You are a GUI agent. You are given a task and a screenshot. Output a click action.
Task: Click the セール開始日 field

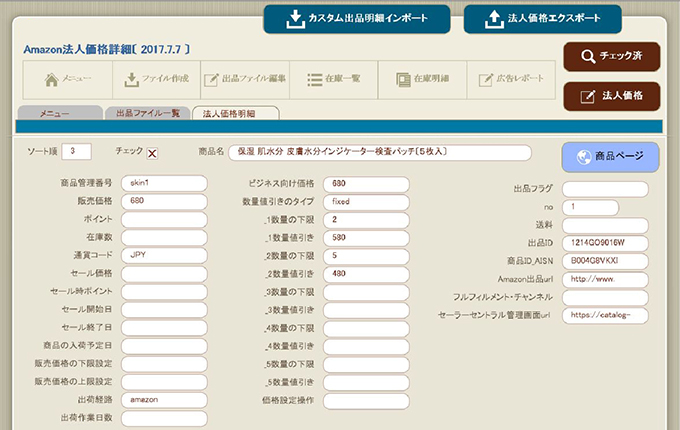164,310
